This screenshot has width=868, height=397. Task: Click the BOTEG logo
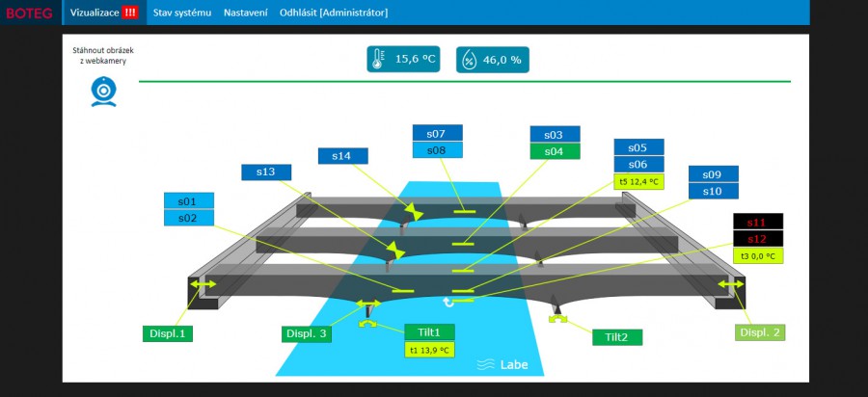(27, 13)
